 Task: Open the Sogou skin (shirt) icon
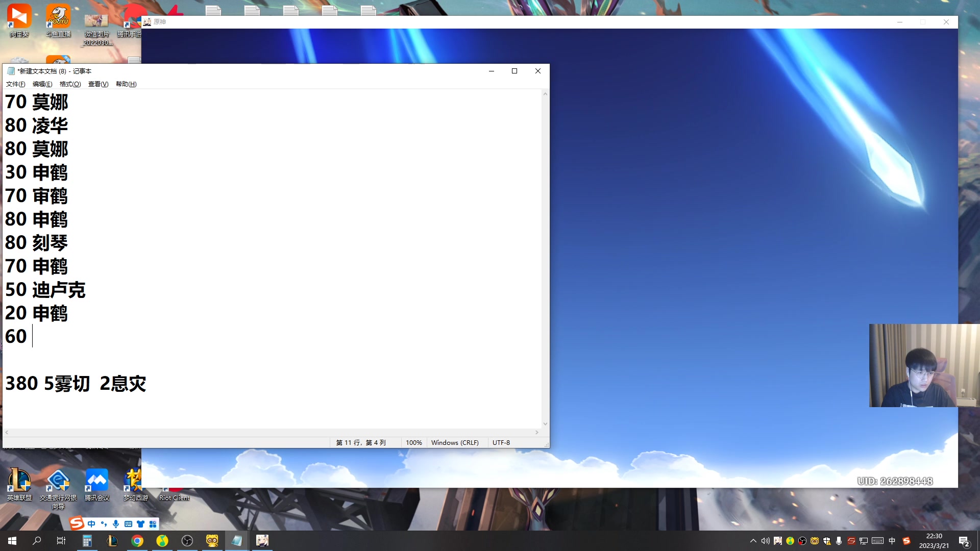(140, 524)
